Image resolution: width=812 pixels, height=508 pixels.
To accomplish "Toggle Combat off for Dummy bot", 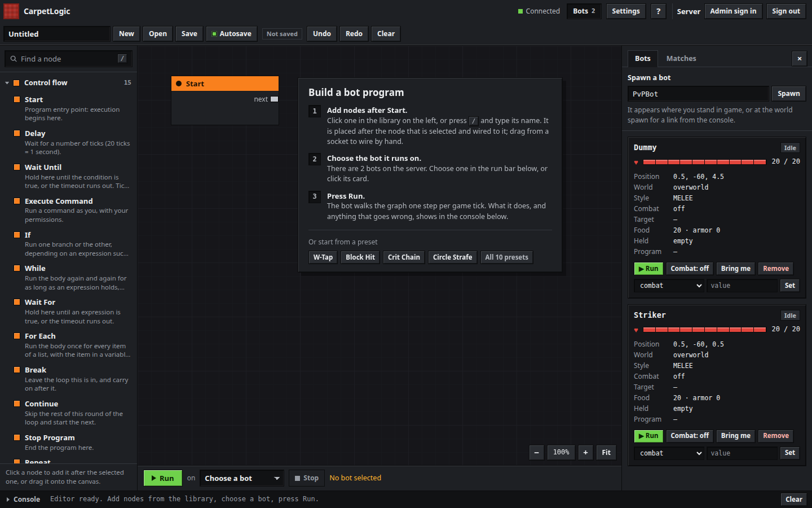I will pos(690,269).
